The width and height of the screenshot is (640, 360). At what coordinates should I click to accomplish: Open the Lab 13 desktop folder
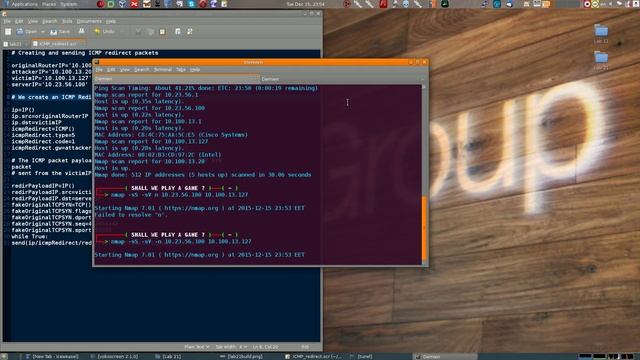(601, 34)
